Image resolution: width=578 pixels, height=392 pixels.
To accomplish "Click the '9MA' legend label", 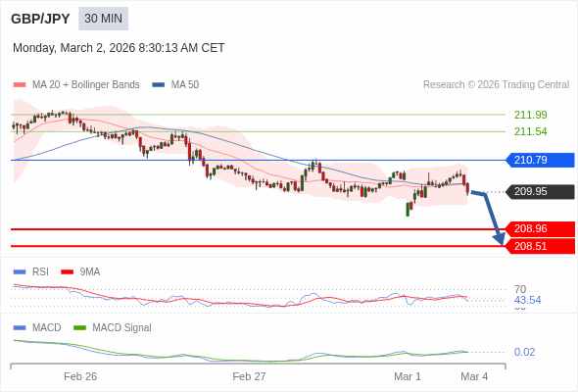I will [x=90, y=272].
